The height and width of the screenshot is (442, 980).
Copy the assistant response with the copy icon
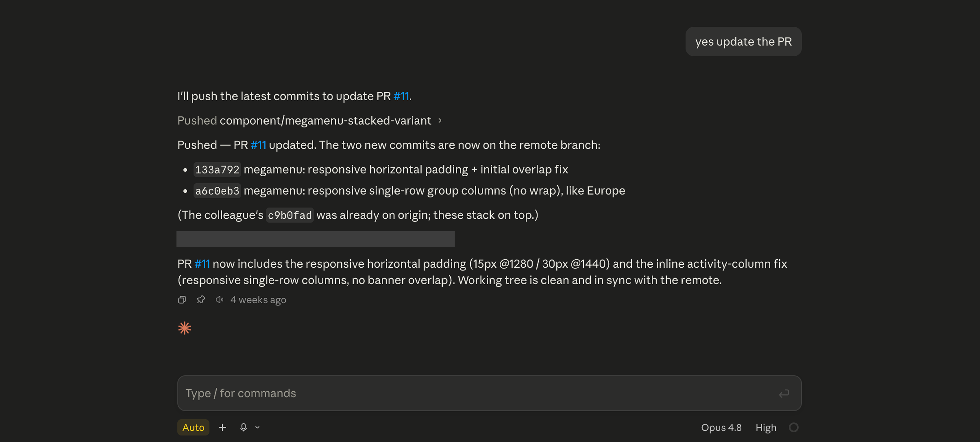(182, 300)
